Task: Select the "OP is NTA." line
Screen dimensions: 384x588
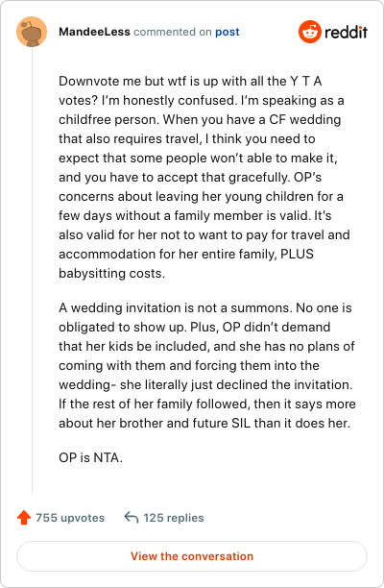Action: tap(90, 457)
